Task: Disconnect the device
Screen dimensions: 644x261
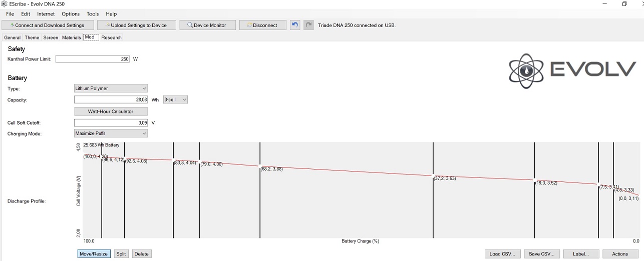Action: (x=262, y=25)
